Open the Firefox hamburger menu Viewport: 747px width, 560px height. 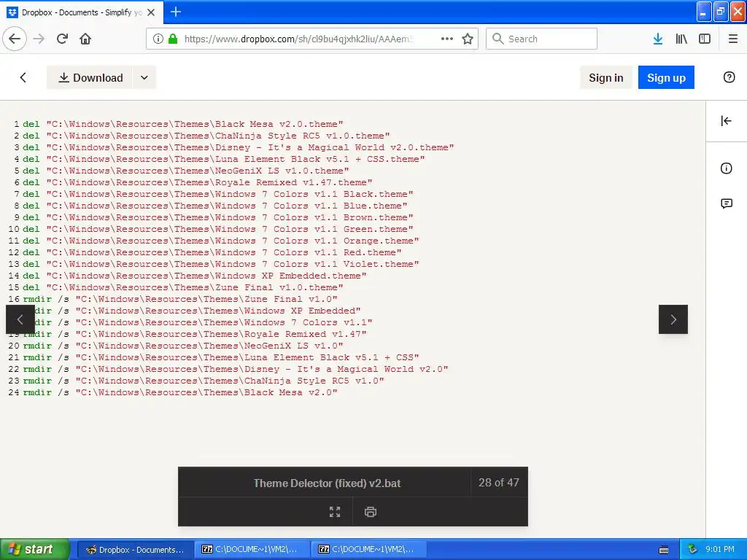[x=733, y=39]
